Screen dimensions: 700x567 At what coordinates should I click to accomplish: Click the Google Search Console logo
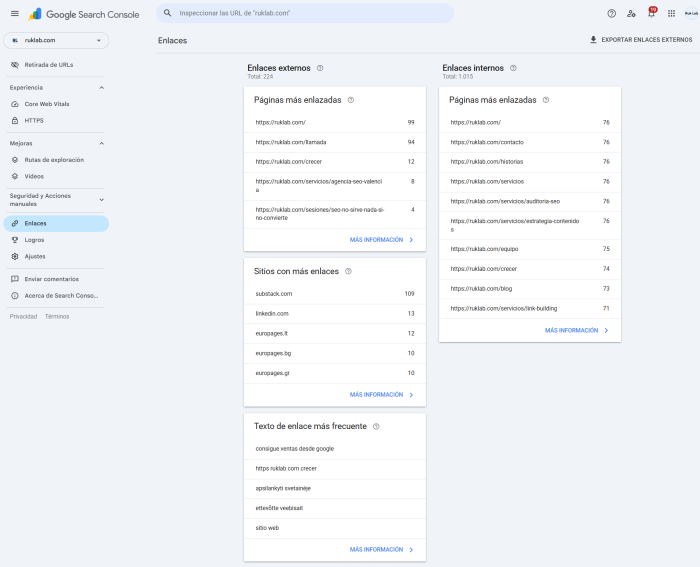click(x=84, y=14)
